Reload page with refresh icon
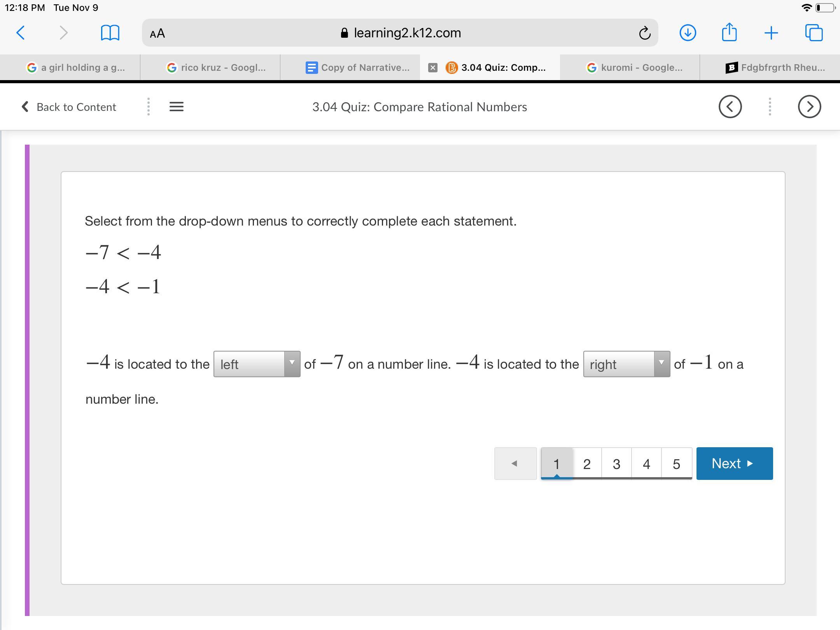Image resolution: width=840 pixels, height=630 pixels. click(644, 33)
